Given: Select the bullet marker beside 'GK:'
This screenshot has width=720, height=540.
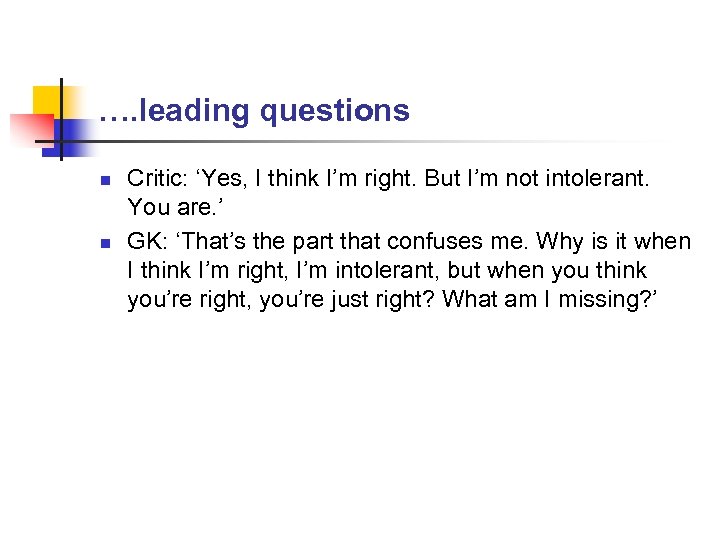Looking at the screenshot, I should pyautogui.click(x=106, y=242).
